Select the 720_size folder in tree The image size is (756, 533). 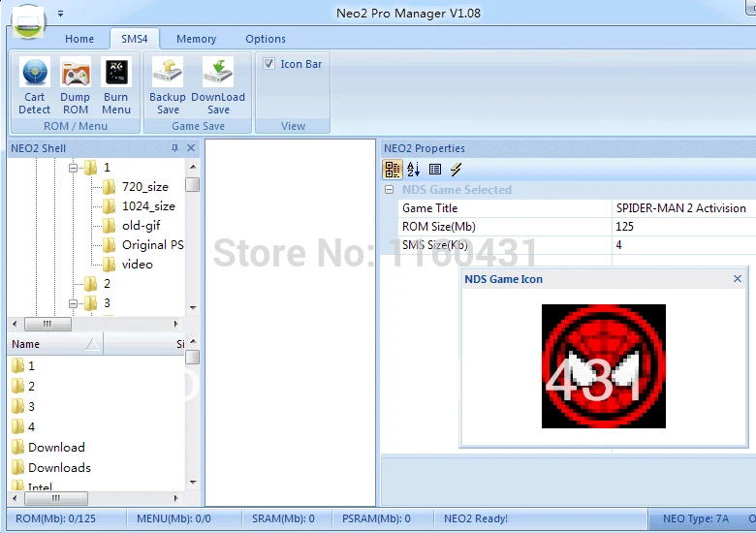pyautogui.click(x=145, y=186)
